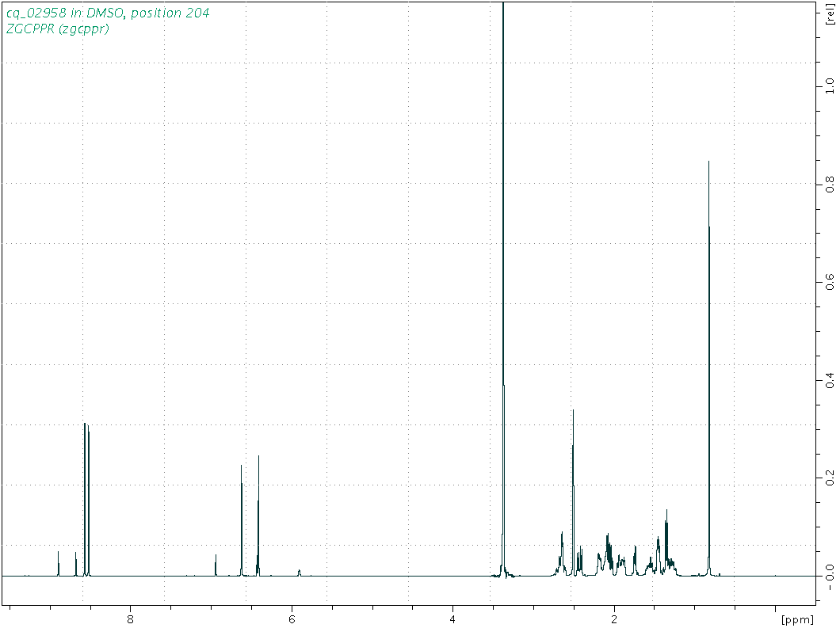The image size is (840, 628).
Task: Click the 2 ppm axis tick label
Action: click(x=614, y=618)
